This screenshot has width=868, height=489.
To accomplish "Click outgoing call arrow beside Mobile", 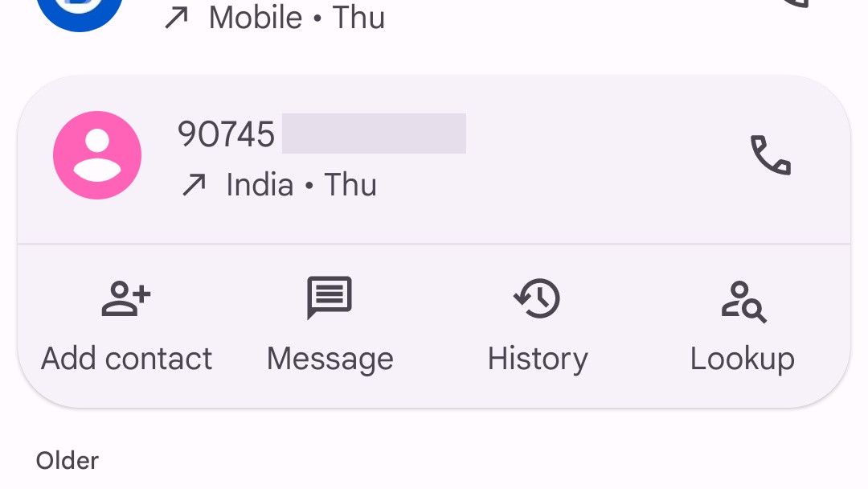I will [176, 18].
